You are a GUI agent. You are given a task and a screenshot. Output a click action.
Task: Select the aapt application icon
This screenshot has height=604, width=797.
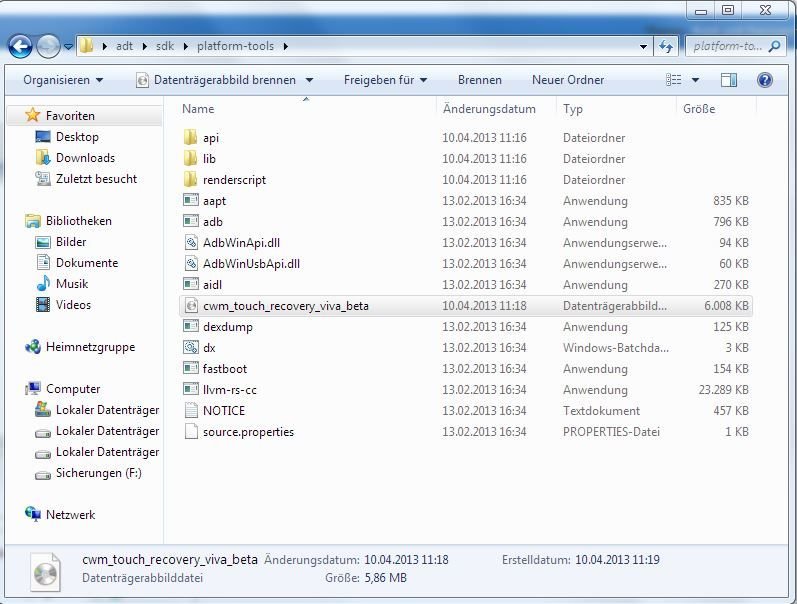click(191, 200)
